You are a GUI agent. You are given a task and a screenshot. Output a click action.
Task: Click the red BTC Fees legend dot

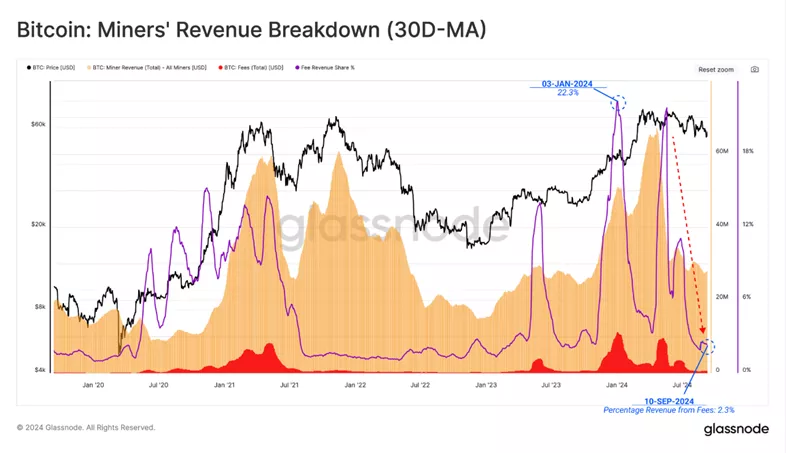[x=221, y=68]
